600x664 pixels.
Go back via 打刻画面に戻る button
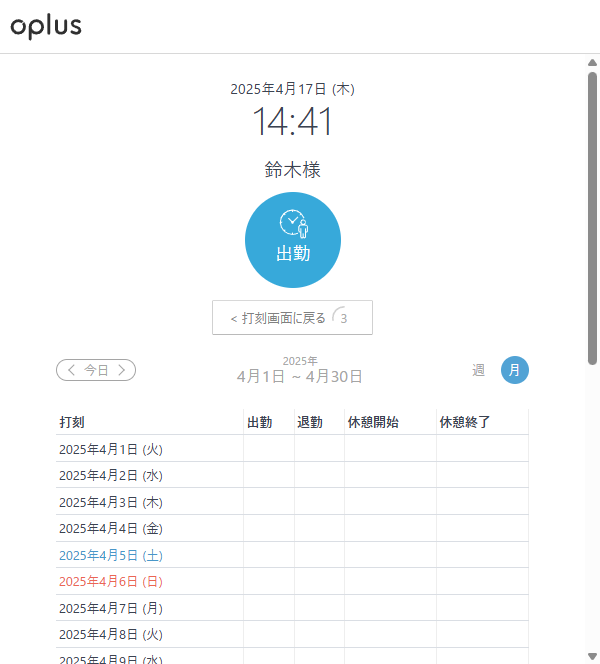pyautogui.click(x=291, y=318)
